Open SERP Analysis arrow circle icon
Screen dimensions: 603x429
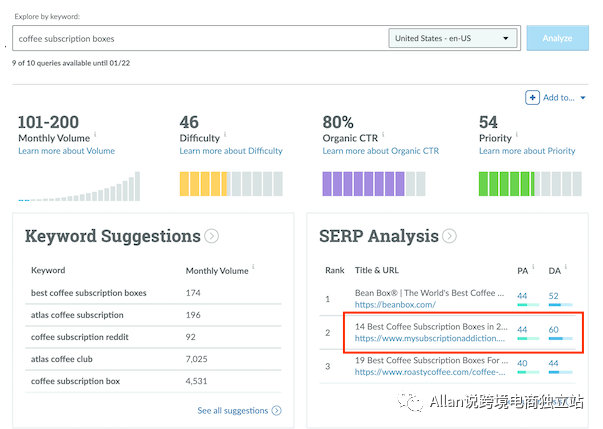[x=449, y=236]
